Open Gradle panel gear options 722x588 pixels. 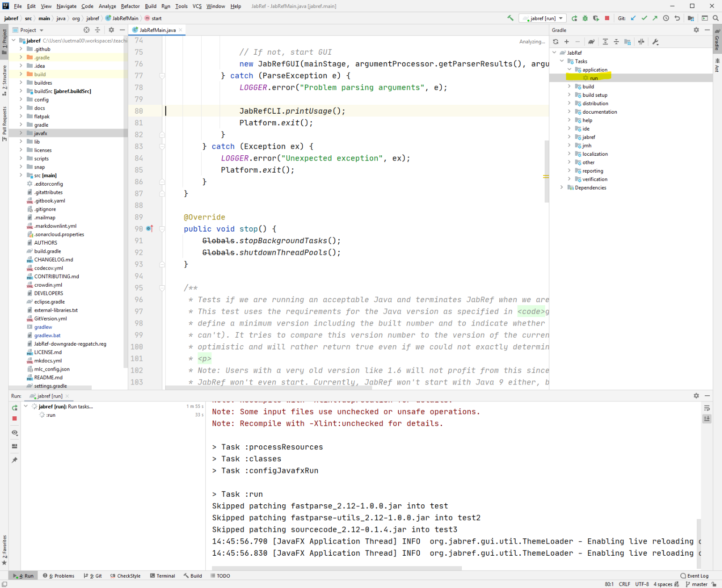point(696,30)
